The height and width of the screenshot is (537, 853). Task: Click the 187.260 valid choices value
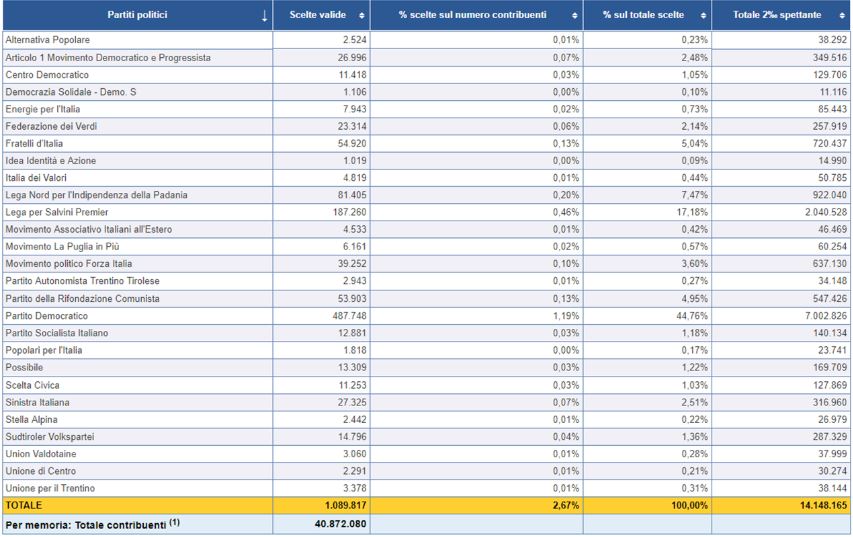pyautogui.click(x=349, y=212)
